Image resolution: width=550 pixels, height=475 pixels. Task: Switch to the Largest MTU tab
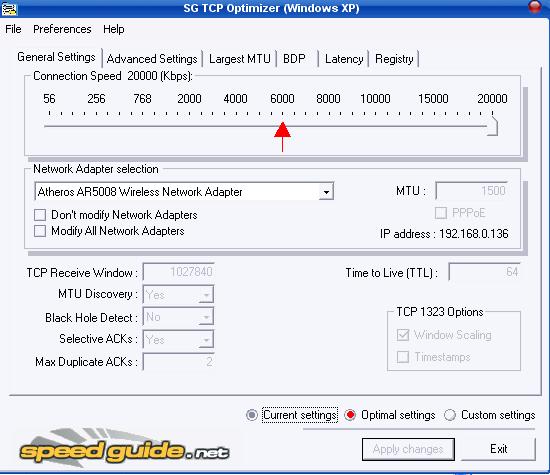[x=240, y=59]
